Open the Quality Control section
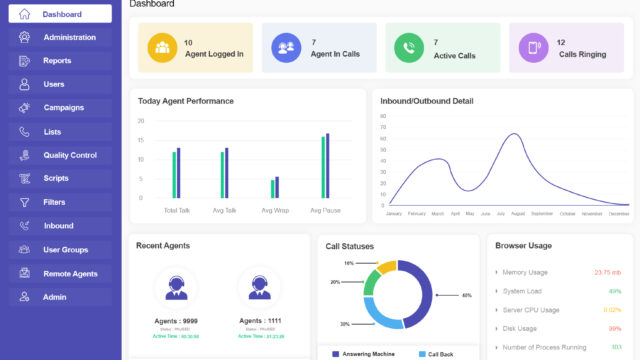This screenshot has width=640, height=360. [60, 155]
